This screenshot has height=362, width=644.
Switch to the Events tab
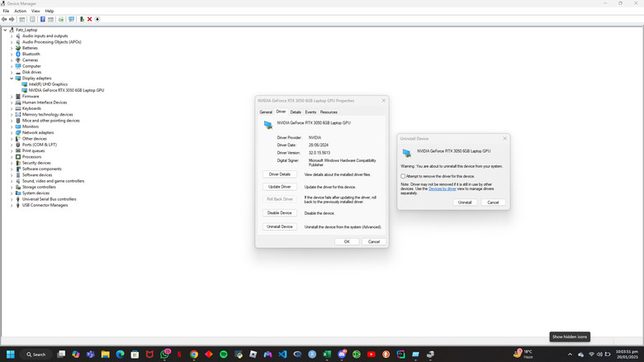pyautogui.click(x=310, y=112)
